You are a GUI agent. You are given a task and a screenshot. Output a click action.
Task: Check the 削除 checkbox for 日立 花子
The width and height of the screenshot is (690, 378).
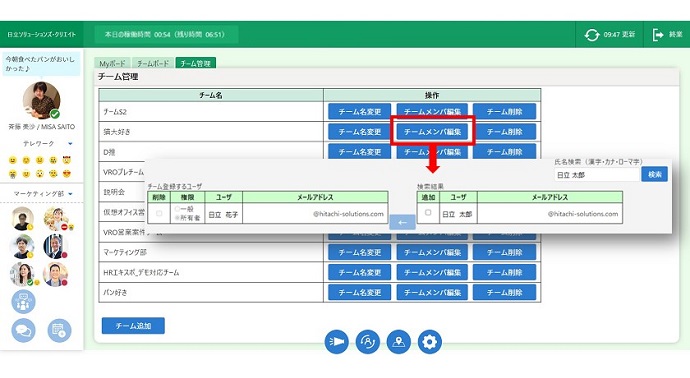coord(159,213)
